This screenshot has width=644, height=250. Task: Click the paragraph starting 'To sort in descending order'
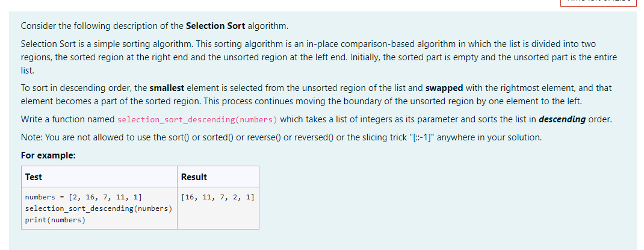(x=316, y=95)
